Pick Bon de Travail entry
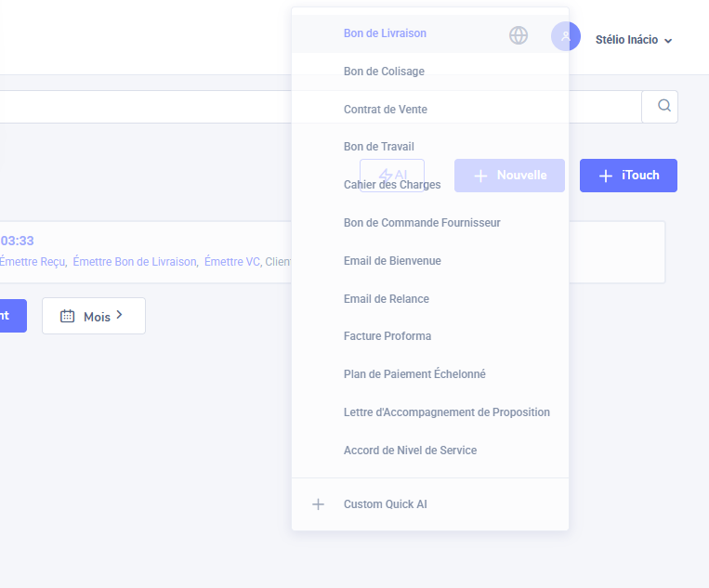The height and width of the screenshot is (588, 709). coord(429,147)
